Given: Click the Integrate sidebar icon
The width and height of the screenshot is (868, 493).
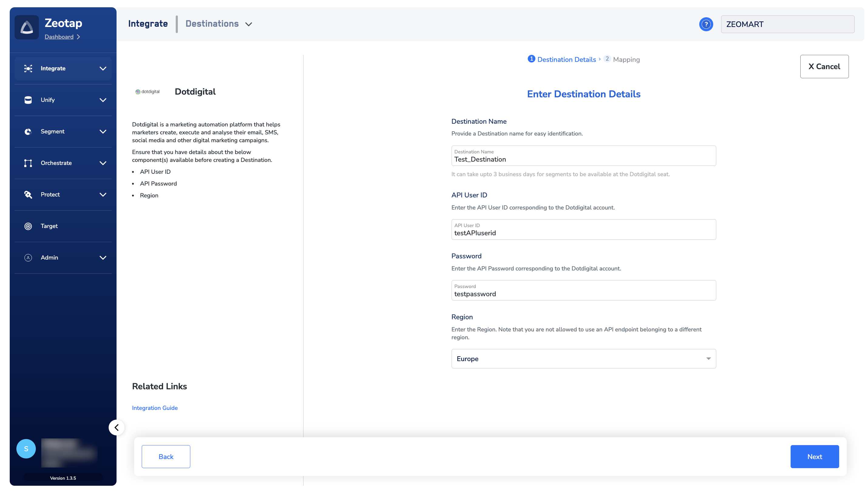Looking at the screenshot, I should (x=28, y=69).
